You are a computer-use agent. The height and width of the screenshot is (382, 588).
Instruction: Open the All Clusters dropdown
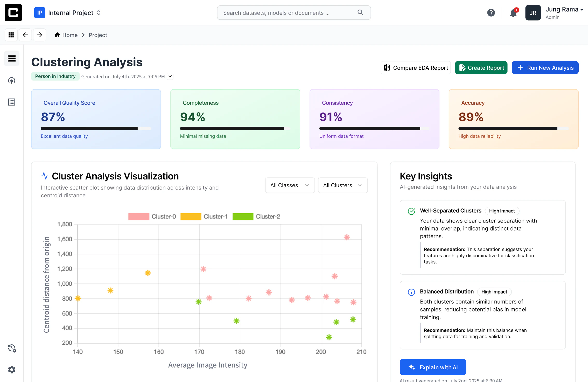pyautogui.click(x=343, y=185)
